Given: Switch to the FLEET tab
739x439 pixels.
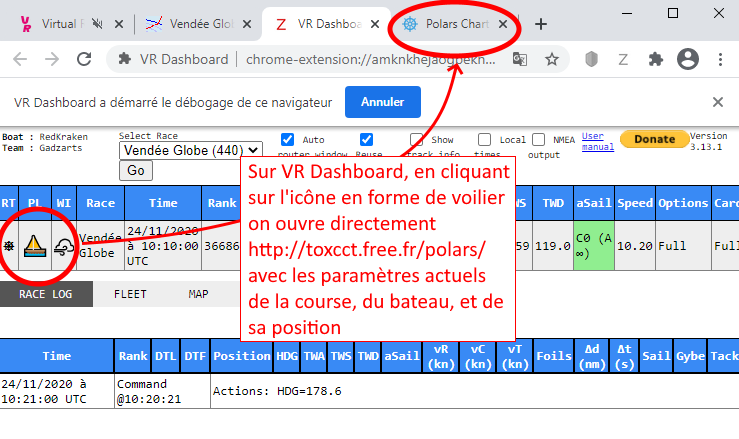Looking at the screenshot, I should [x=131, y=294].
